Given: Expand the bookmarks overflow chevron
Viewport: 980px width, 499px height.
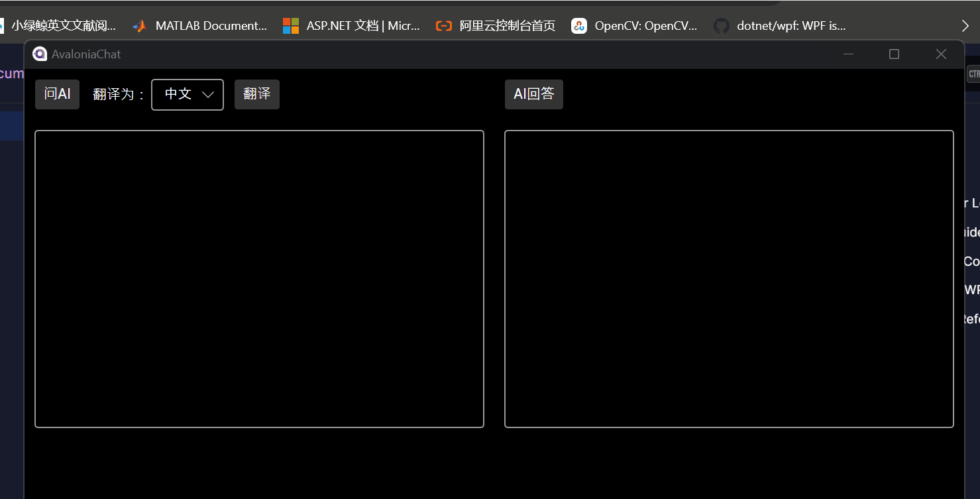Looking at the screenshot, I should tap(965, 26).
